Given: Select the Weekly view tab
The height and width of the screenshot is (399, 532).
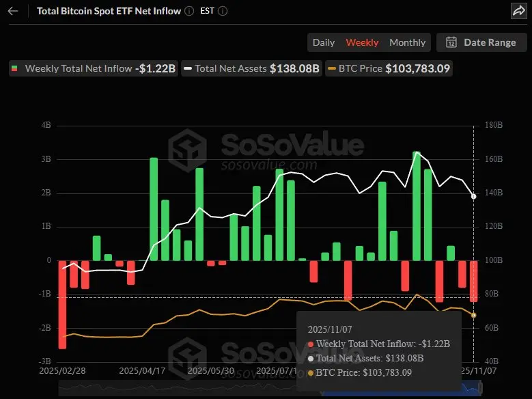Looking at the screenshot, I should click(x=362, y=42).
